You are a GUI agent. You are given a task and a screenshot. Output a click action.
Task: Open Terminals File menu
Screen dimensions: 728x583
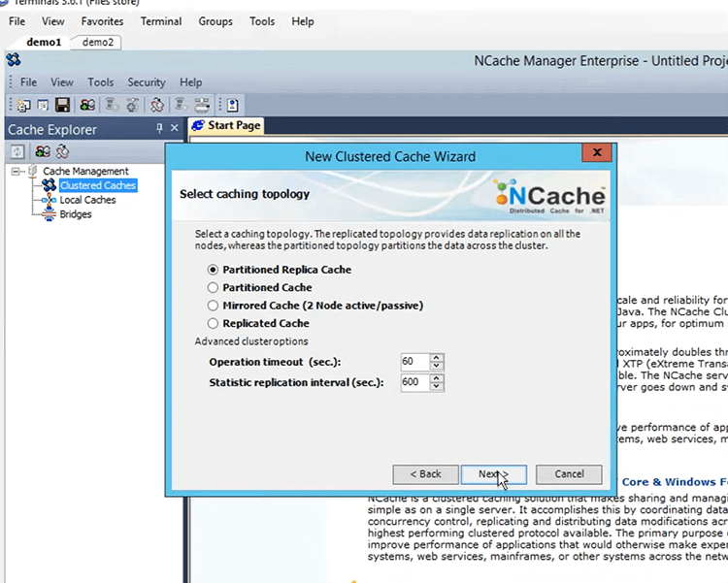[17, 21]
